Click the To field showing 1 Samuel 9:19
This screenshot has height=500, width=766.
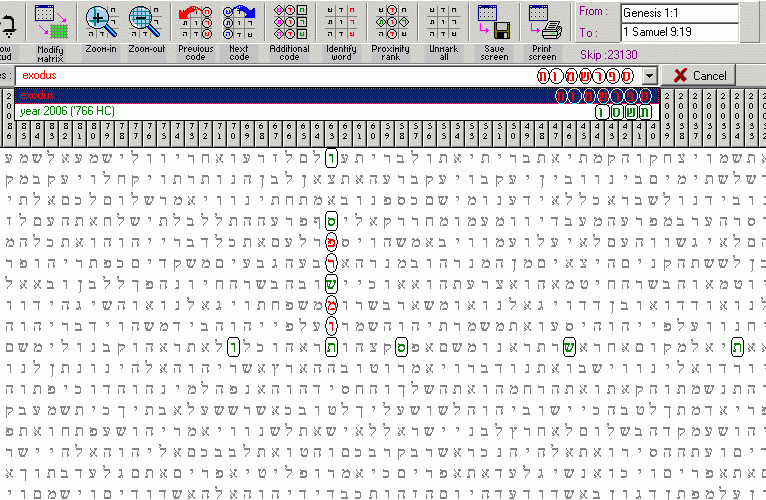679,32
